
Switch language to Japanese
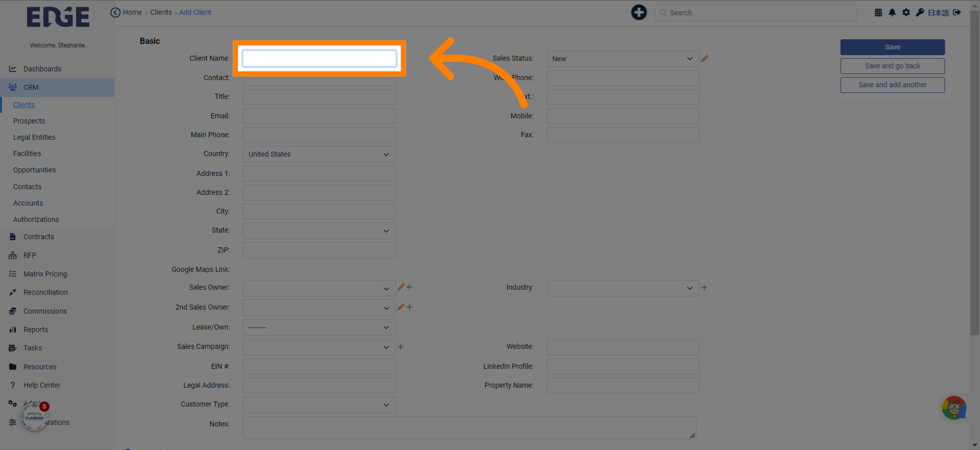coord(938,13)
